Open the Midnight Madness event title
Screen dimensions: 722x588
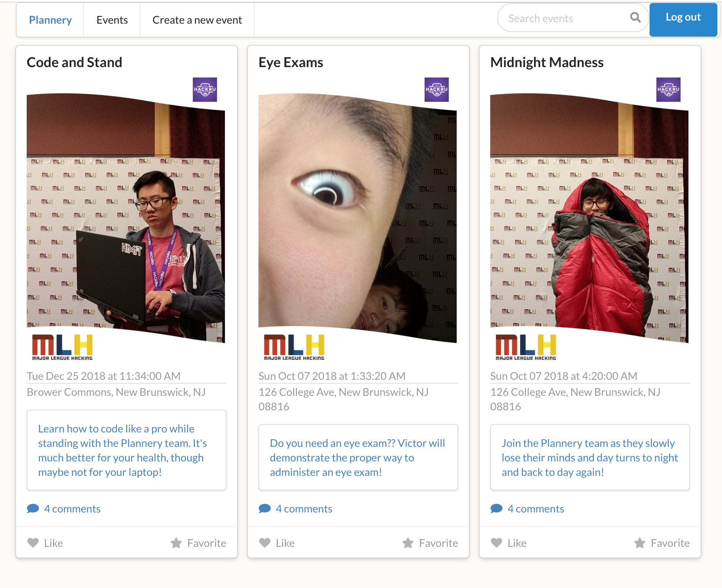coord(547,62)
